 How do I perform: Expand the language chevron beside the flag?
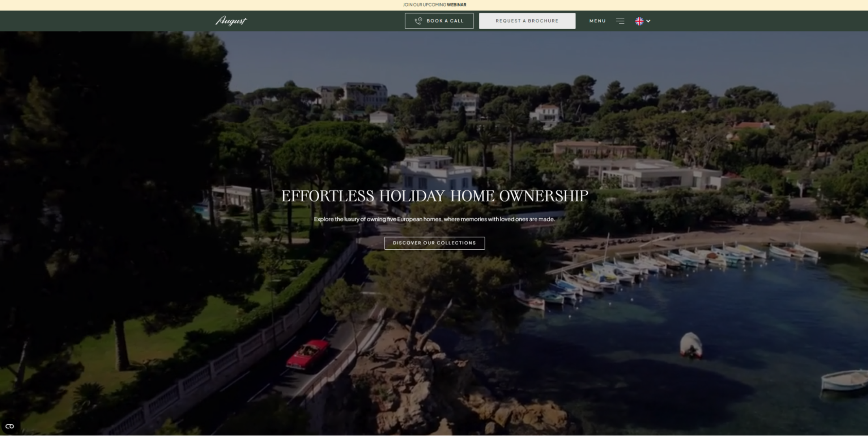coord(648,21)
